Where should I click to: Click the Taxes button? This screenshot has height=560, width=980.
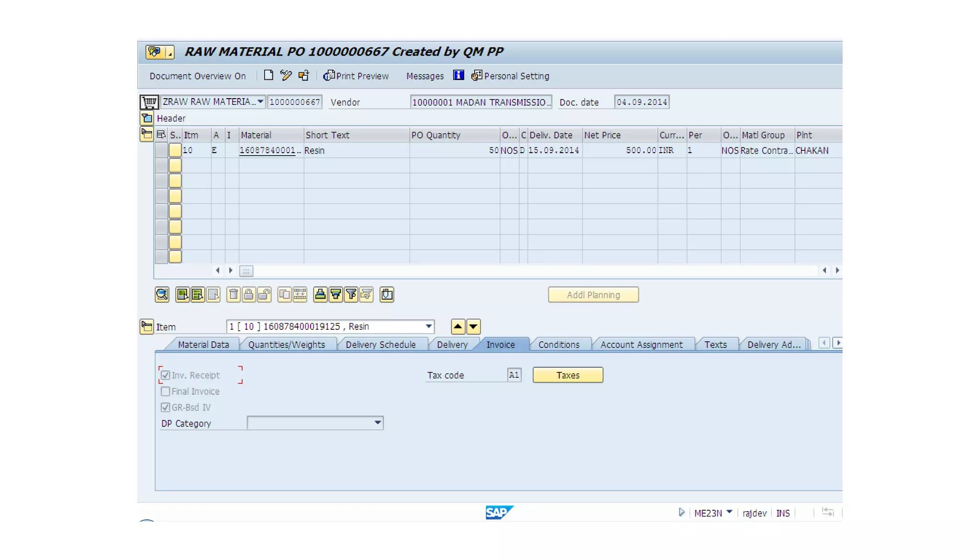(x=568, y=375)
